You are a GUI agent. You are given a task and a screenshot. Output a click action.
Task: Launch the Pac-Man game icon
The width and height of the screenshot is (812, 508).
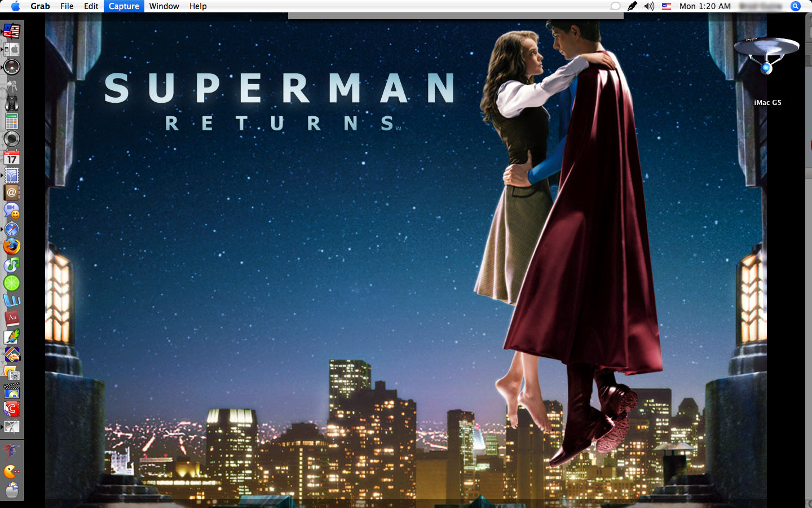(x=12, y=471)
